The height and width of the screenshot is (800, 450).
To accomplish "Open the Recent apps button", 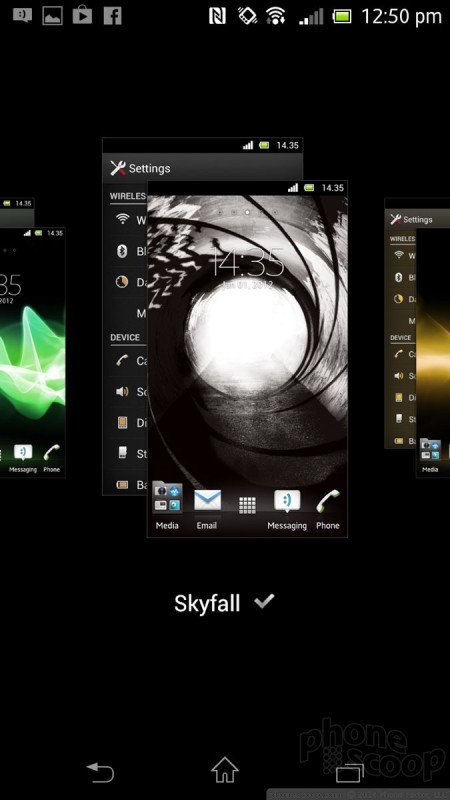I will [x=349, y=771].
